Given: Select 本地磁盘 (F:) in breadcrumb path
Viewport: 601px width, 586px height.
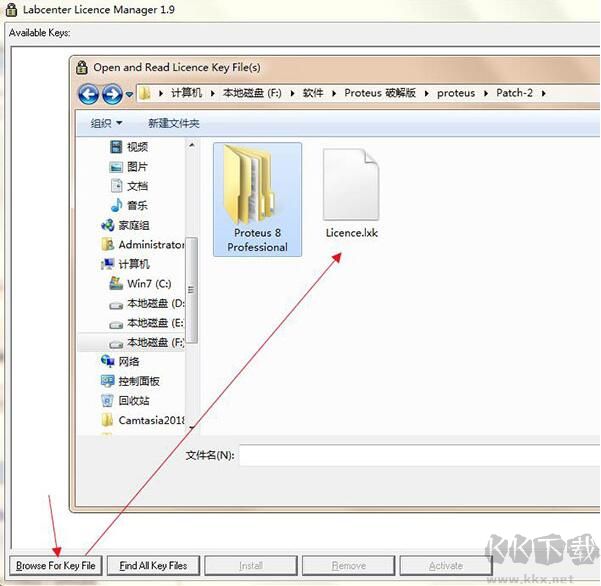Looking at the screenshot, I should [x=252, y=93].
